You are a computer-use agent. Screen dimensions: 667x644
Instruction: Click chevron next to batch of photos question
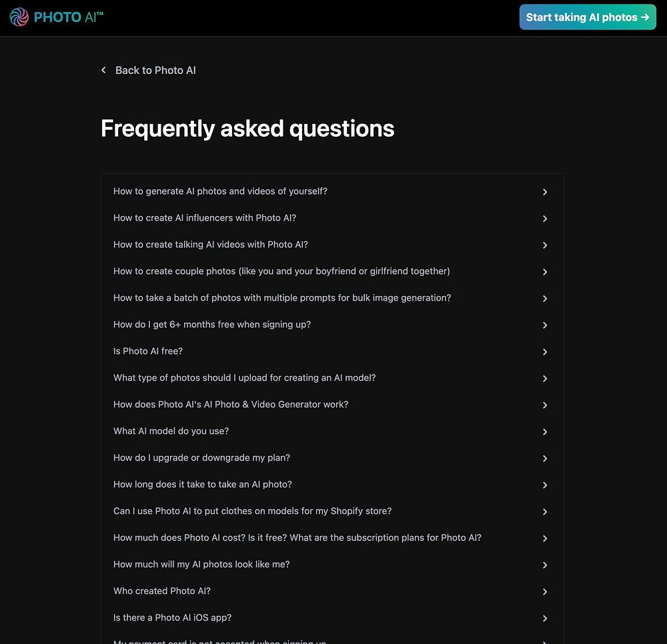coord(545,299)
